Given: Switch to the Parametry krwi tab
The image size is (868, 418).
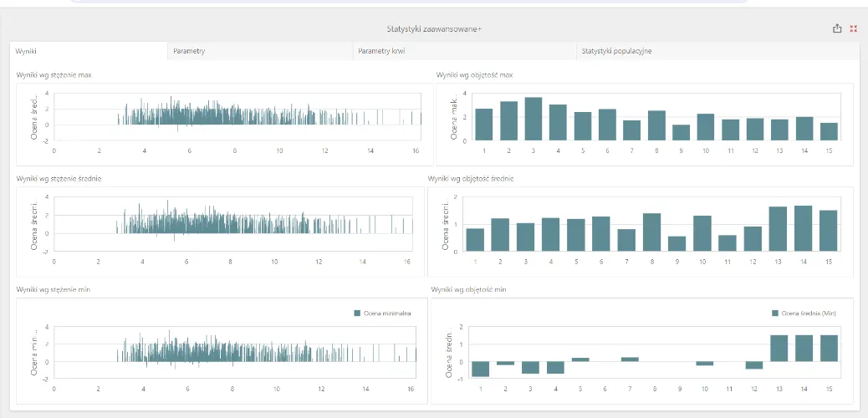Looking at the screenshot, I should point(464,51).
